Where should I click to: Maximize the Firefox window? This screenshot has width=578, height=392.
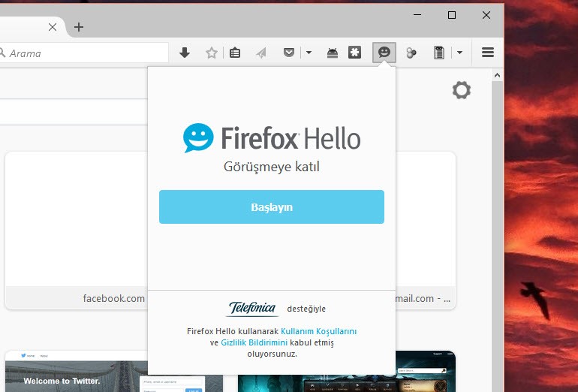[x=452, y=15]
